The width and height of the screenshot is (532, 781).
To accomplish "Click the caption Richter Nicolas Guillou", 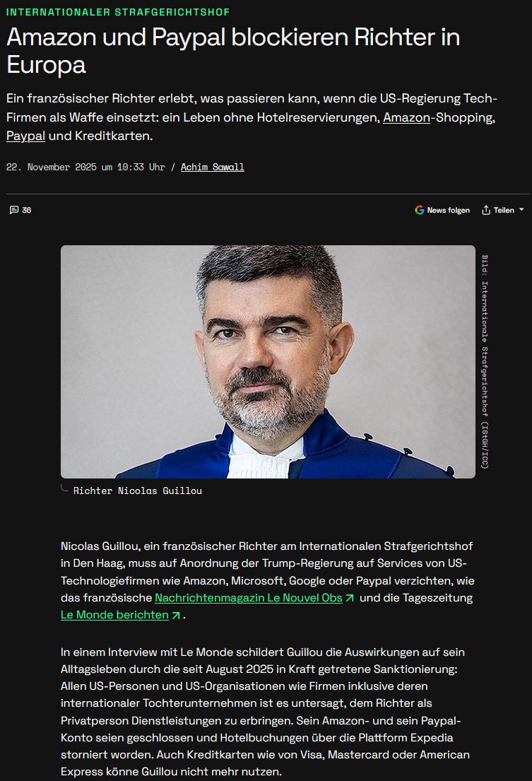I will 137,491.
